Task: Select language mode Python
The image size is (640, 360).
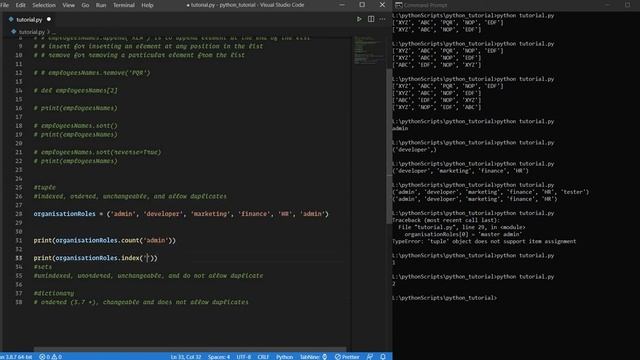Action: (284, 357)
